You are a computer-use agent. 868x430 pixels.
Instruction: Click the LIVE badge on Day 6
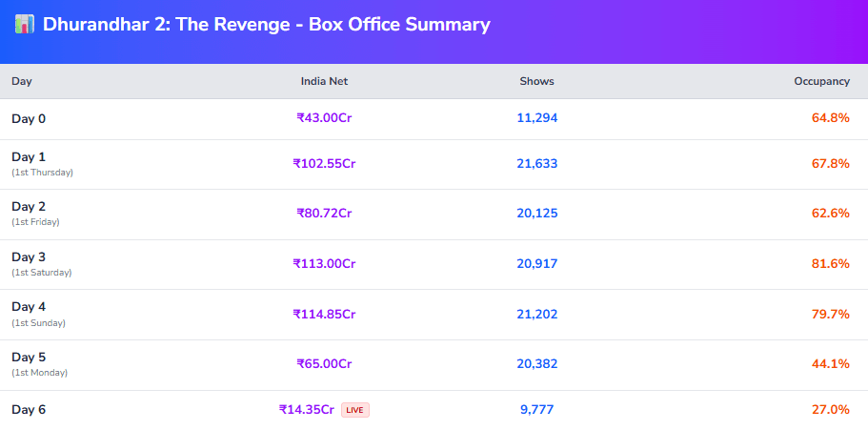point(354,410)
